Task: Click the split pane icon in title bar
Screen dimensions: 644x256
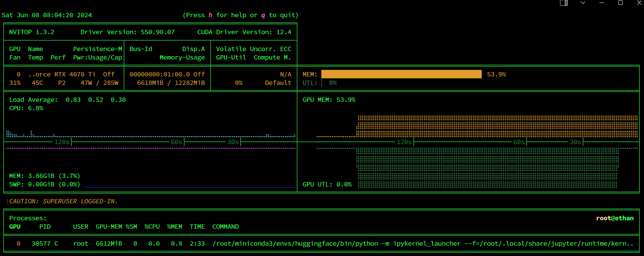Action: pyautogui.click(x=564, y=3)
